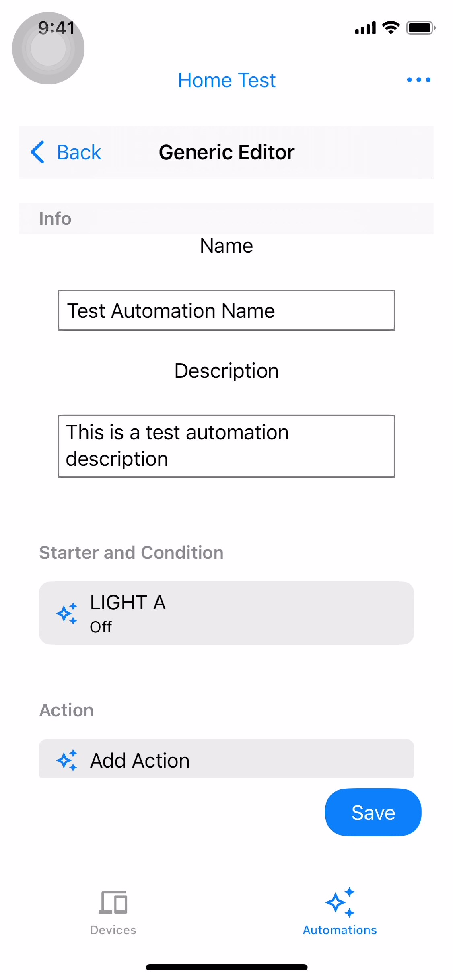Select the Automations tab label
This screenshot has height=980, width=453.
tap(340, 930)
